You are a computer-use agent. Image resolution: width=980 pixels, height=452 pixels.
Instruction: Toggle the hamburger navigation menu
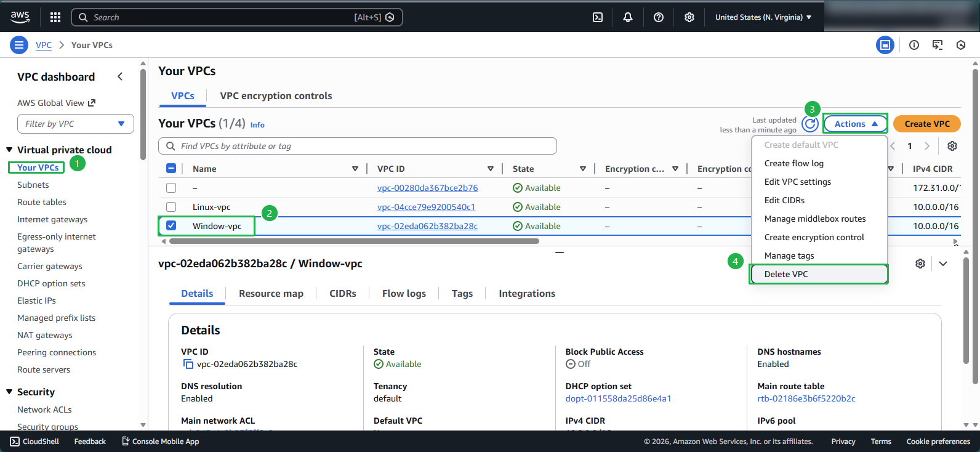click(19, 45)
